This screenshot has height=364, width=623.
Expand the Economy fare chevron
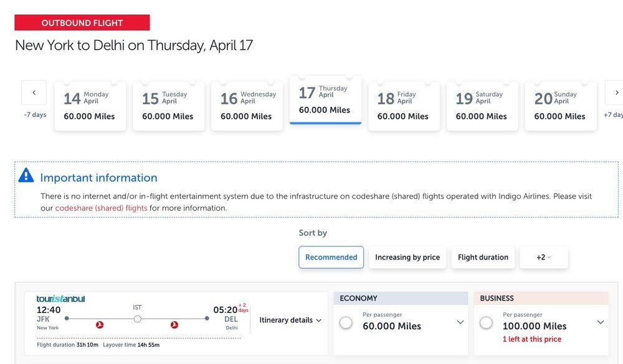[460, 322]
